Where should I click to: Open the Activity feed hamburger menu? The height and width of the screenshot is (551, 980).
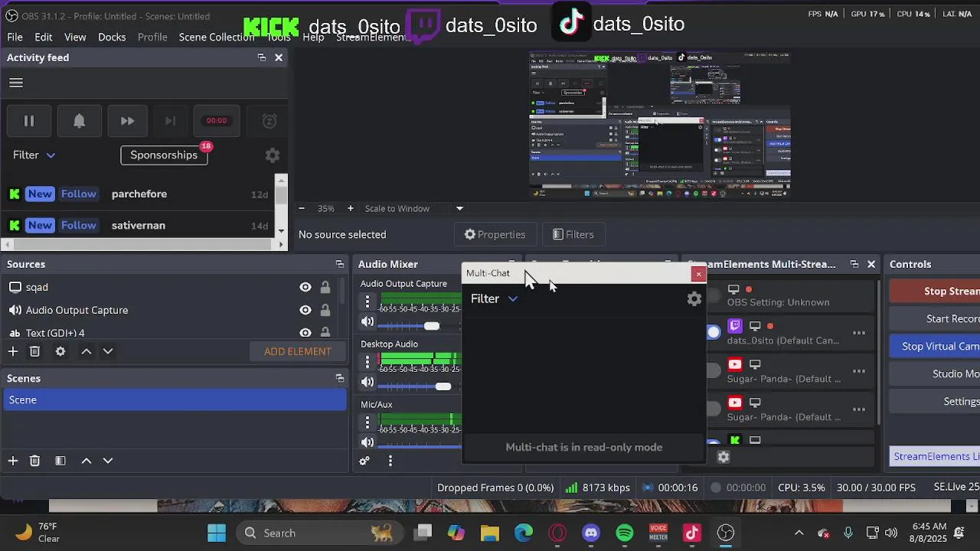coord(16,83)
